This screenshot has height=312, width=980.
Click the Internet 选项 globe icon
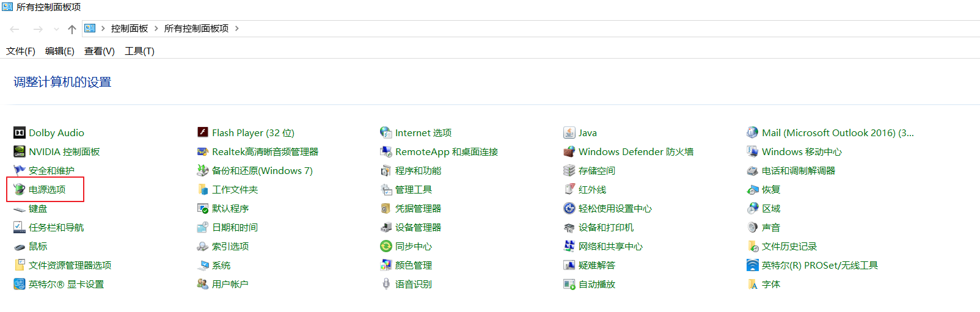pyautogui.click(x=386, y=132)
